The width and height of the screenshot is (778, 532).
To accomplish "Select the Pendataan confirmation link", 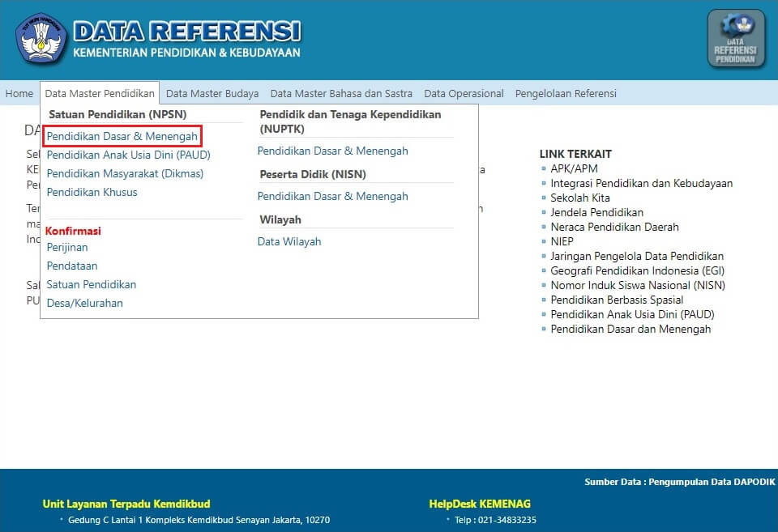I will (71, 266).
